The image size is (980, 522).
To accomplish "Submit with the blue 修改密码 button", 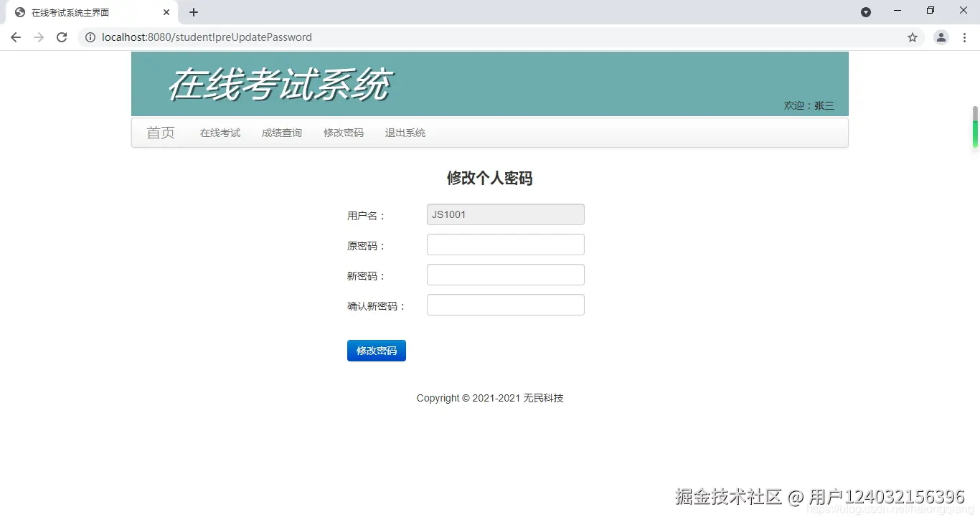I will (x=377, y=351).
